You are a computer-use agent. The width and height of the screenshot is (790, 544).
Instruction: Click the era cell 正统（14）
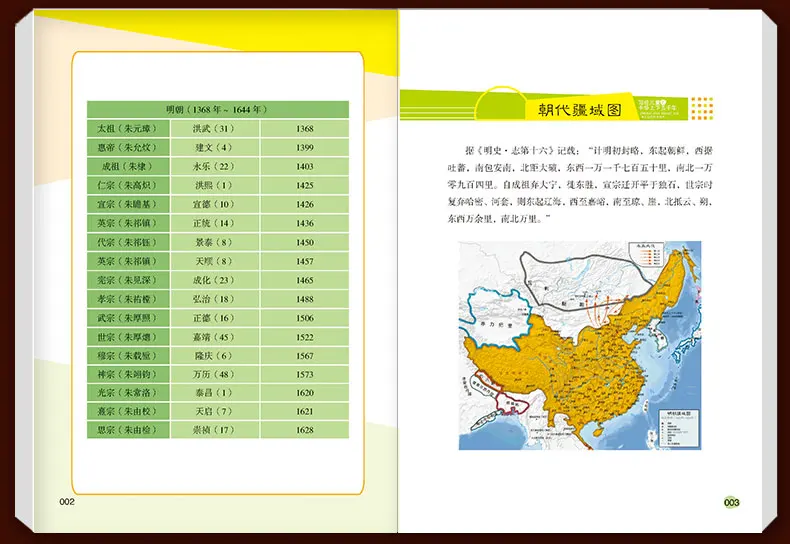point(215,223)
